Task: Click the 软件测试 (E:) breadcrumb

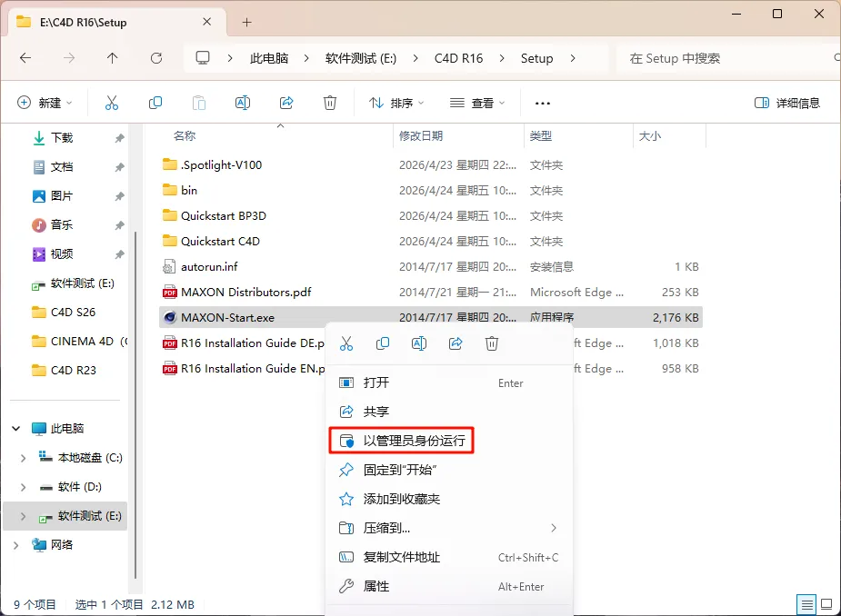Action: pyautogui.click(x=361, y=58)
